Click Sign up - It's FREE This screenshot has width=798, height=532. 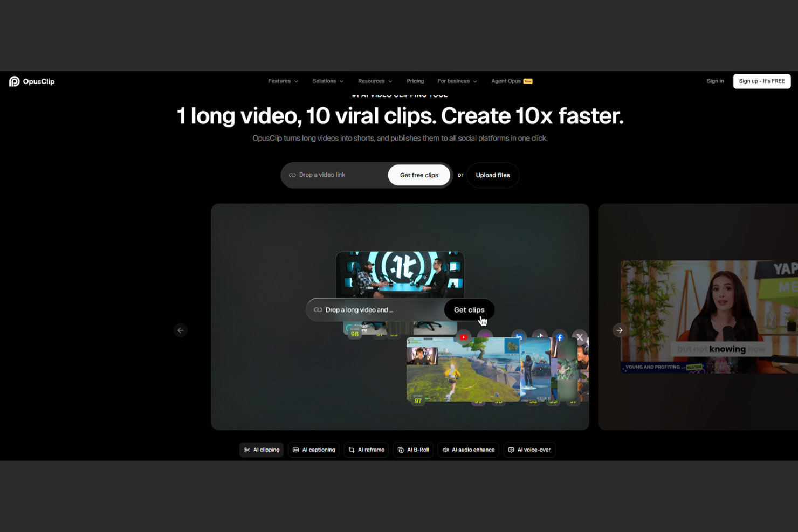(x=761, y=81)
